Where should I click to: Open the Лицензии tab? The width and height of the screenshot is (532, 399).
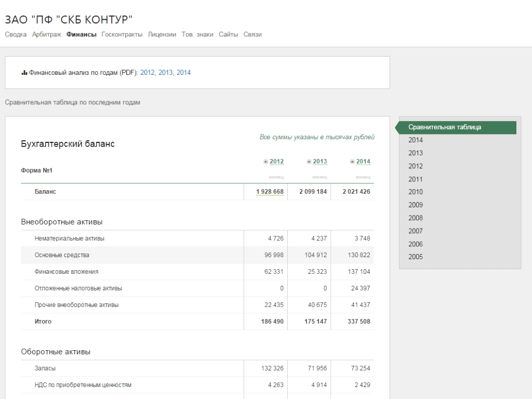[x=162, y=34]
